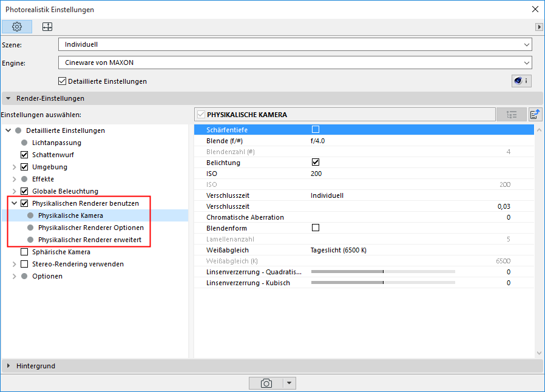Collapse the Render-Einstellungen section

8,98
